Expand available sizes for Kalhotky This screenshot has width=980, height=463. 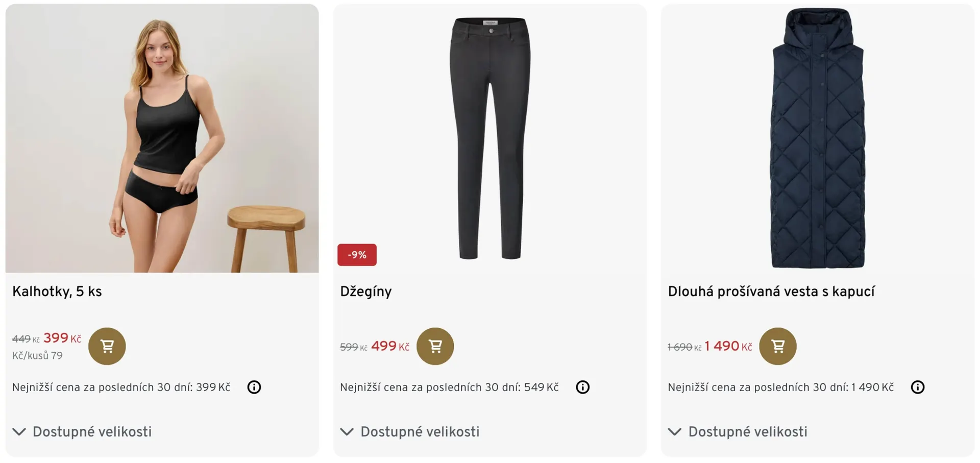[x=83, y=432]
